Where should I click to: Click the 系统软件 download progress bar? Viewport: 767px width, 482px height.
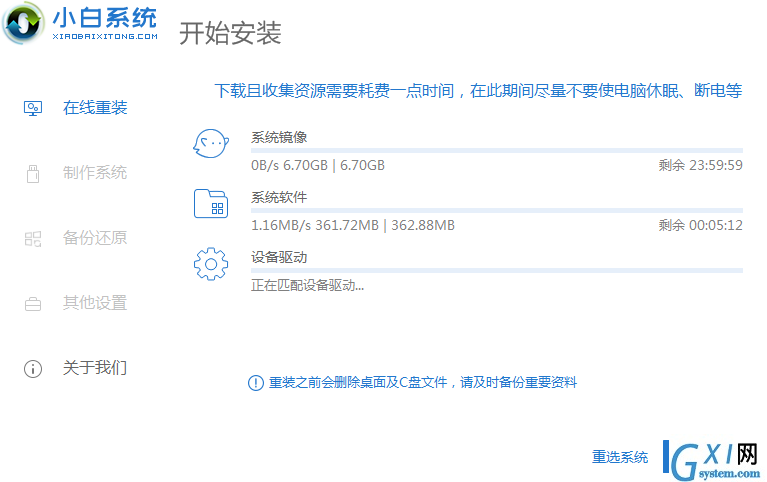coord(496,210)
